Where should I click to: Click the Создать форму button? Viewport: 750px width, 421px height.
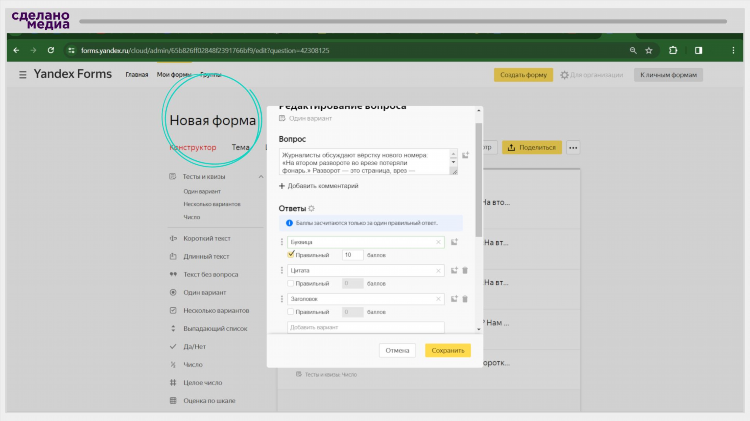click(523, 75)
